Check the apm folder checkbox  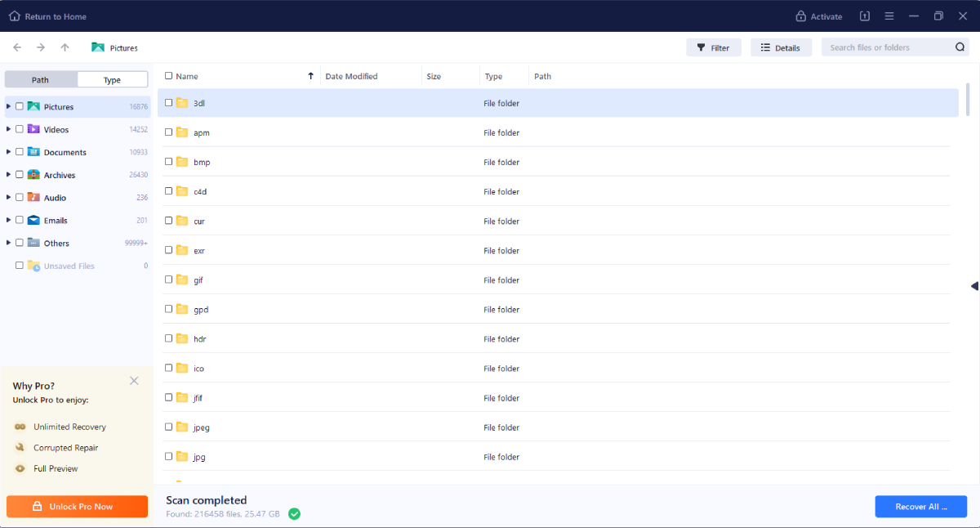click(169, 132)
